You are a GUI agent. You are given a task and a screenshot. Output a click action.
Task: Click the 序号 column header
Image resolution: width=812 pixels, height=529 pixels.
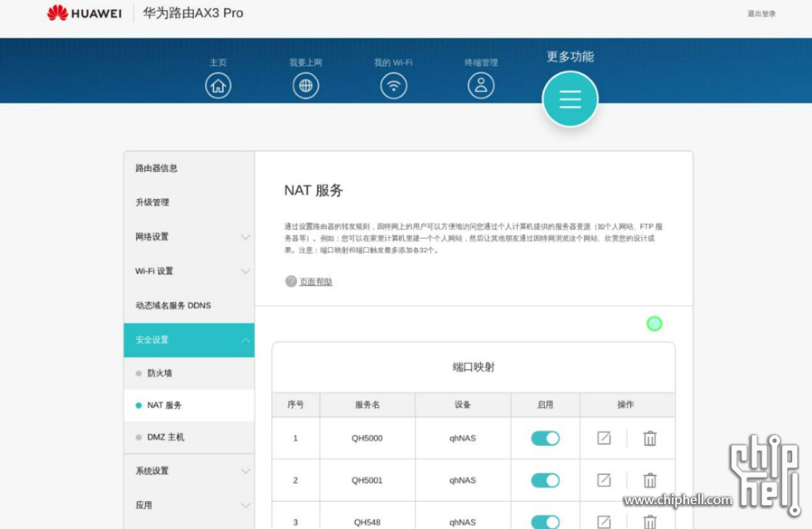(296, 405)
